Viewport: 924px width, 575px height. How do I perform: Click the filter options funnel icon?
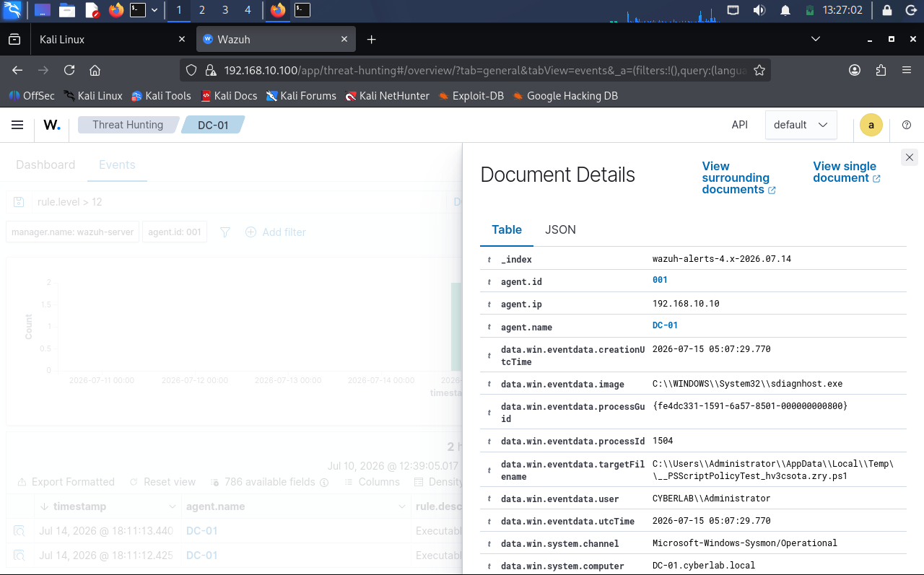[225, 232]
